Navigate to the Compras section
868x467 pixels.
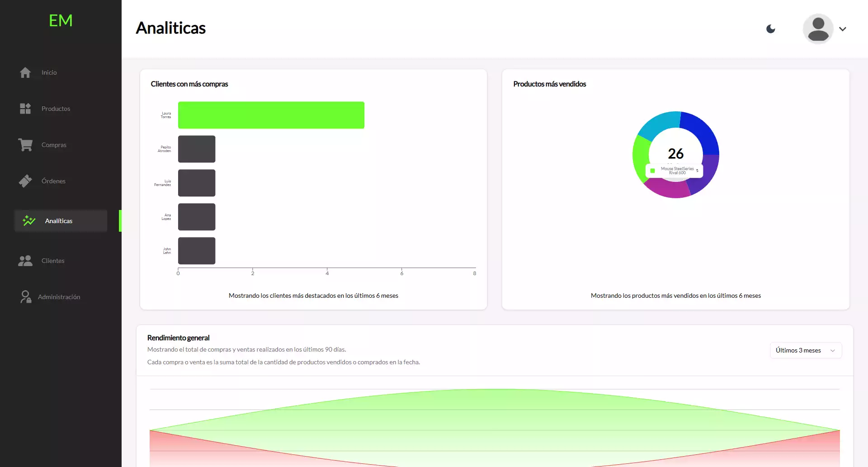(x=53, y=145)
